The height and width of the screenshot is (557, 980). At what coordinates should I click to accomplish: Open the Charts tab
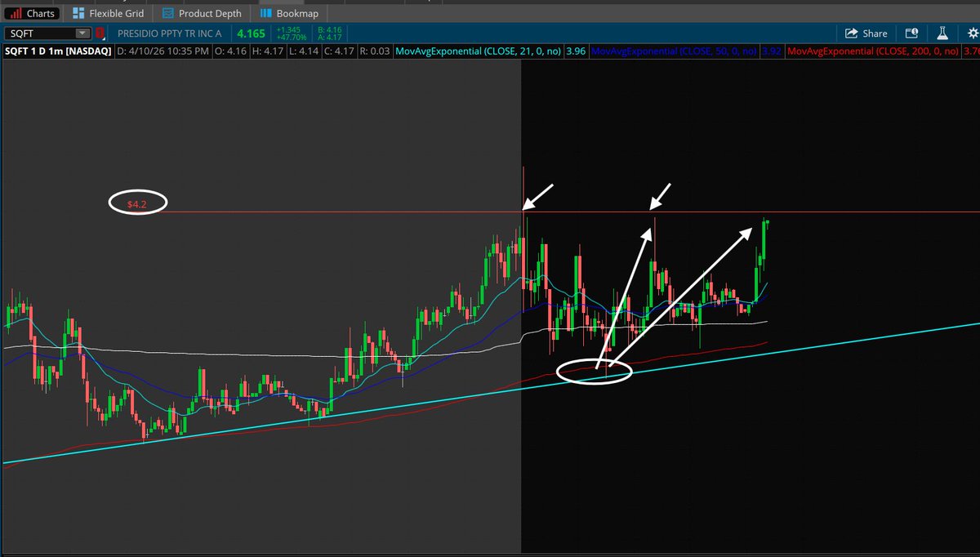pos(33,13)
